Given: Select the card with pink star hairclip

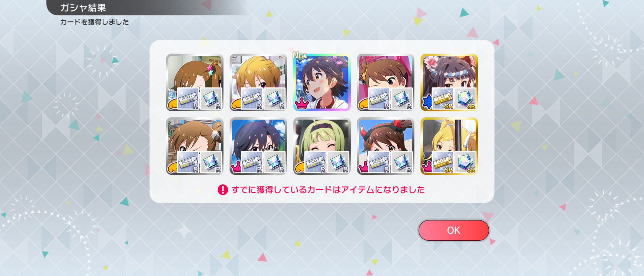Looking at the screenshot, I should 195,82.
